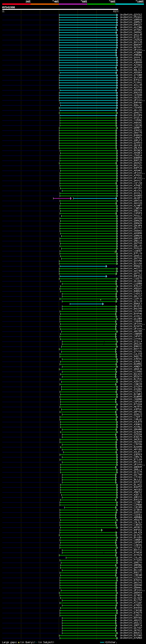
Task: Open hit UniRef100_Q9M508
Action: [131, 20]
